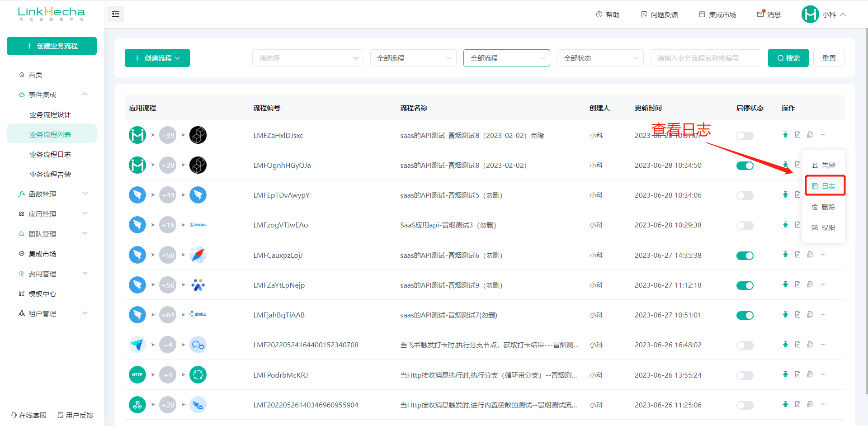Click the LinkMecha logo

(x=52, y=14)
